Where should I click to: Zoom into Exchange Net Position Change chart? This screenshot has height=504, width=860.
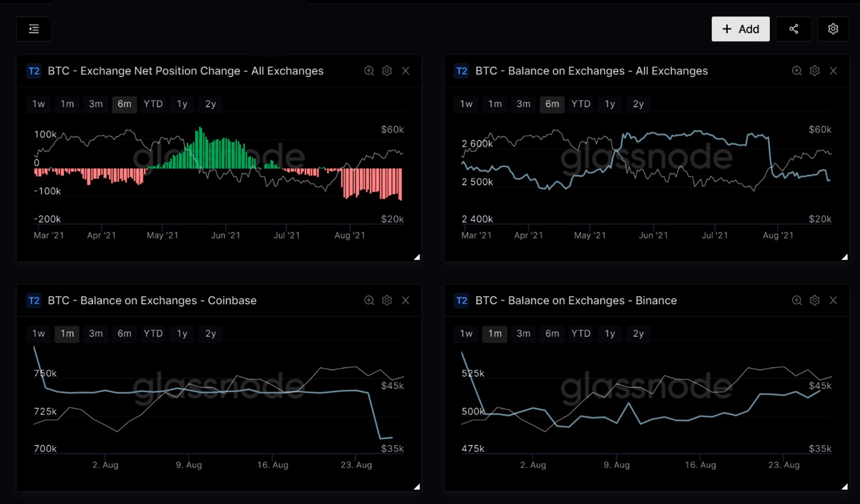pos(369,71)
